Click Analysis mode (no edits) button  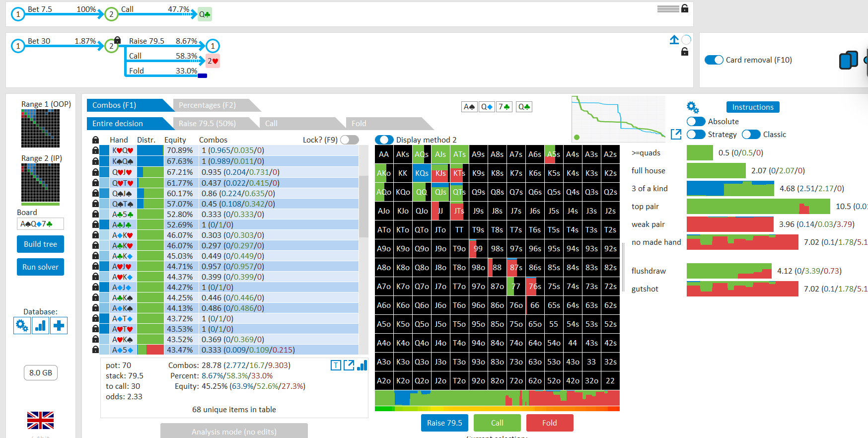pyautogui.click(x=234, y=431)
